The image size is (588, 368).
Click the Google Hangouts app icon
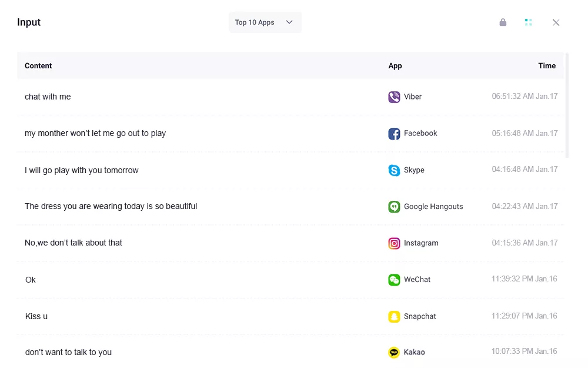pos(394,207)
